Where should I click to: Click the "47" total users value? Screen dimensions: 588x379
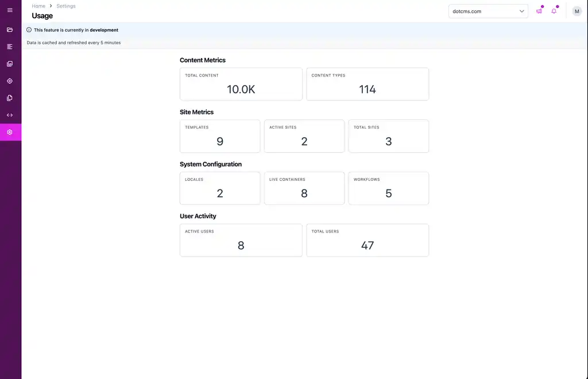367,246
